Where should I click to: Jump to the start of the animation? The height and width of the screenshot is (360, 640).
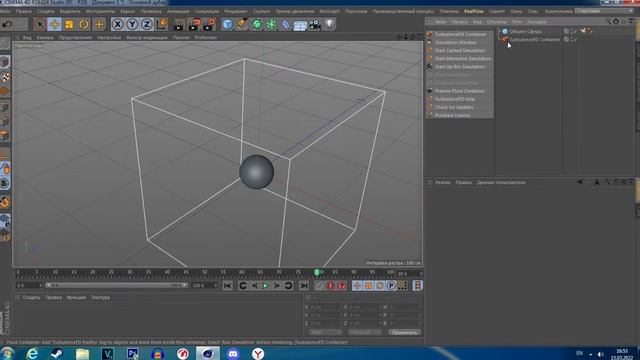point(227,286)
